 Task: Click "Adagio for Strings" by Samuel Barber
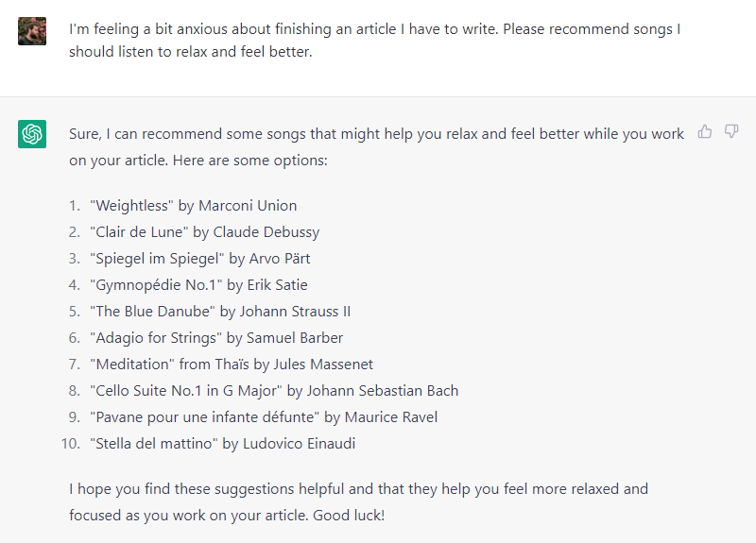(216, 338)
